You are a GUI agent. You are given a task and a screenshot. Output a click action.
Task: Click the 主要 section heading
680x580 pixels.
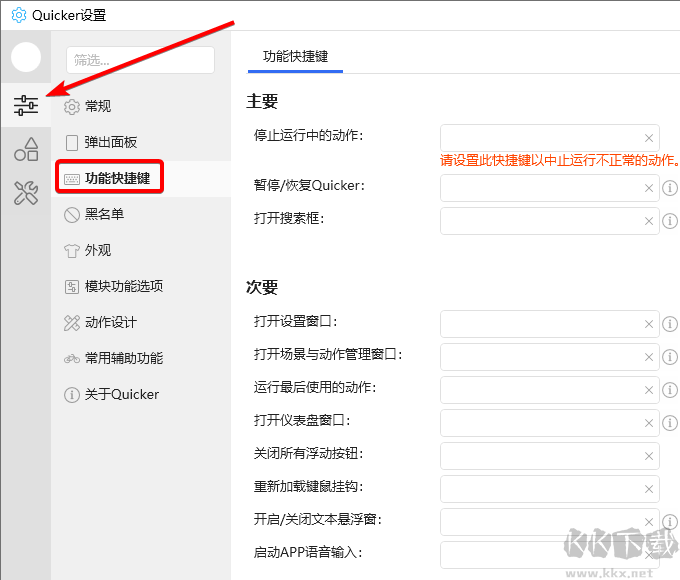click(x=262, y=101)
